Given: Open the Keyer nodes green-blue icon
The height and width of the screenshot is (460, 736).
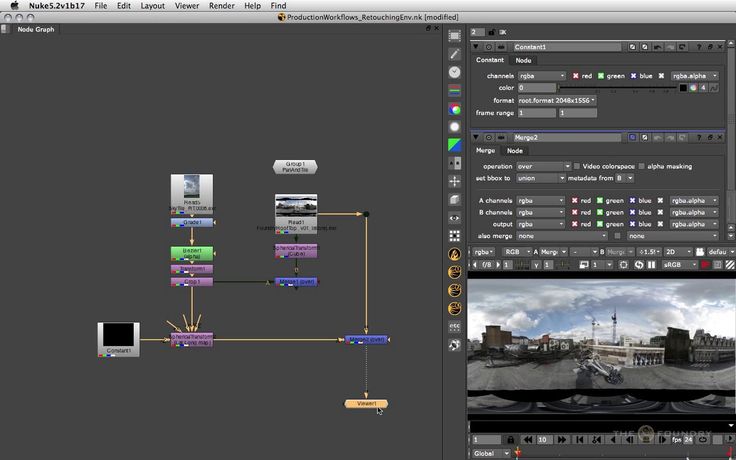Looking at the screenshot, I should point(455,145).
